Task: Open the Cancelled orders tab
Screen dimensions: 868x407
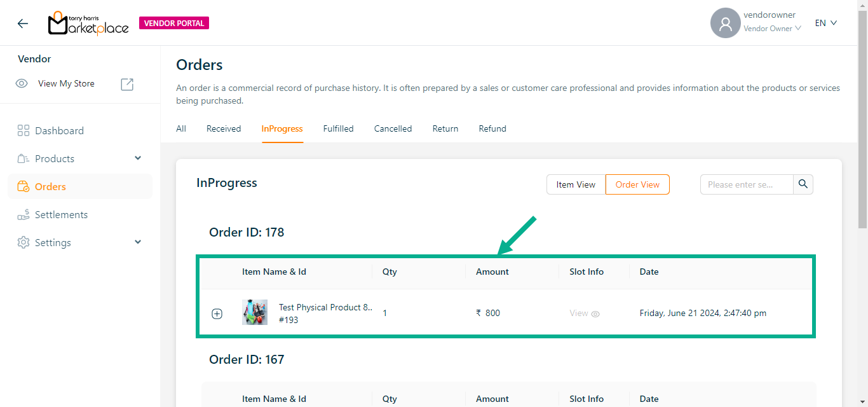Action: click(x=393, y=128)
